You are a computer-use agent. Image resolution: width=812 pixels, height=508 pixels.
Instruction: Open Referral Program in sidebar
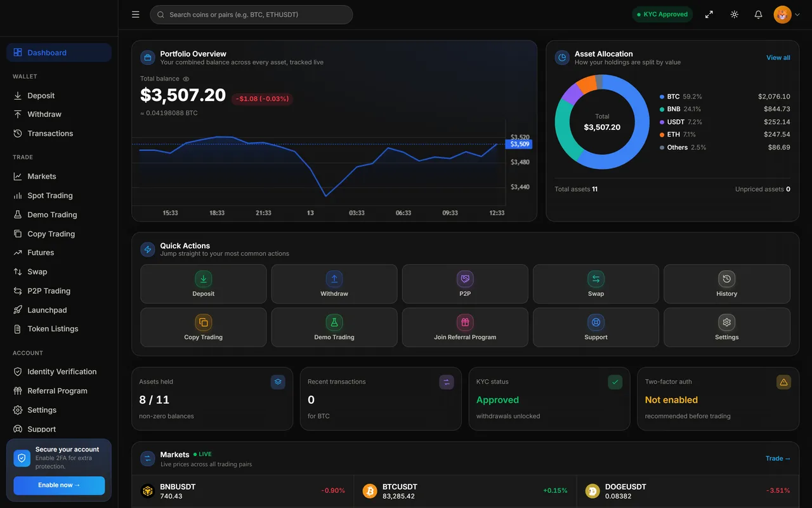[x=59, y=391]
